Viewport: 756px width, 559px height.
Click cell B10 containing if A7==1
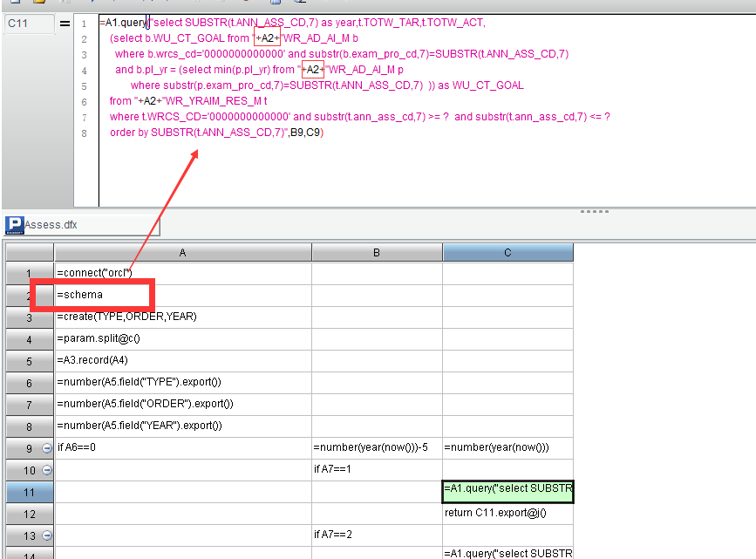tap(377, 470)
